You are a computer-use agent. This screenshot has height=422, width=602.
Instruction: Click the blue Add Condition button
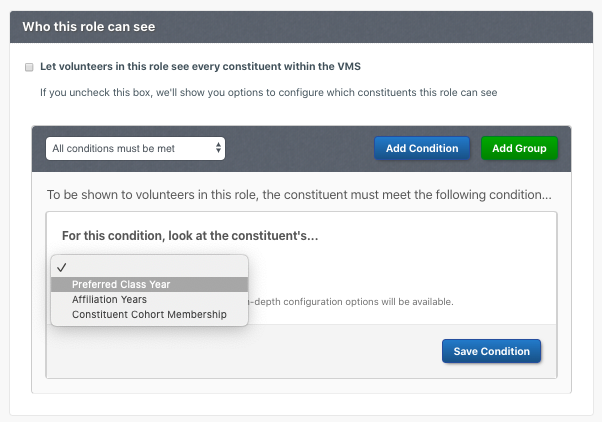[422, 148]
